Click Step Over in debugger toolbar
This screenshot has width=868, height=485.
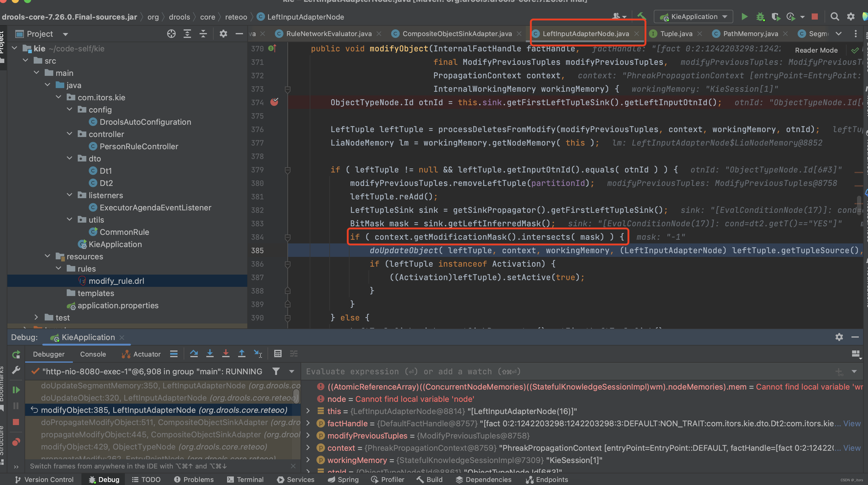pyautogui.click(x=194, y=354)
